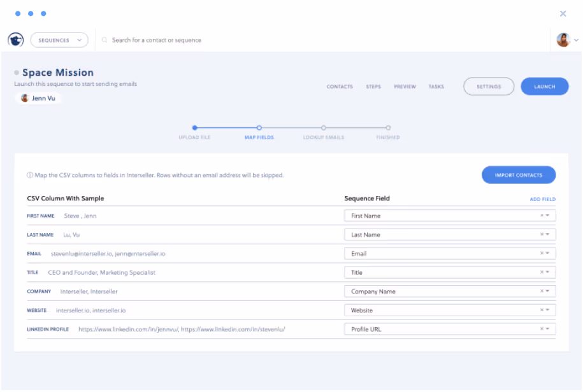The height and width of the screenshot is (392, 583).
Task: Click the IMPORT CONTACTS button
Action: click(518, 174)
